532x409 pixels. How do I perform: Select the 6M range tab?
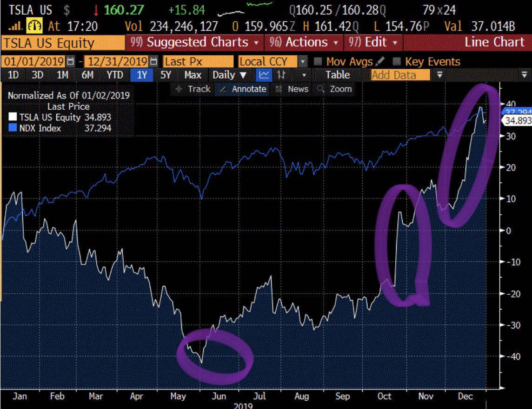coord(87,75)
